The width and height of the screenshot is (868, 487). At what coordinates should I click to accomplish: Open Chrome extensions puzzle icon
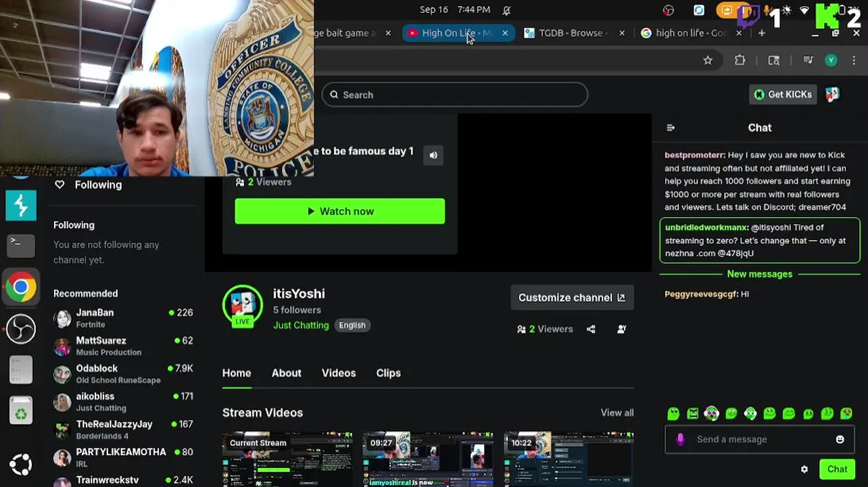[x=740, y=60]
